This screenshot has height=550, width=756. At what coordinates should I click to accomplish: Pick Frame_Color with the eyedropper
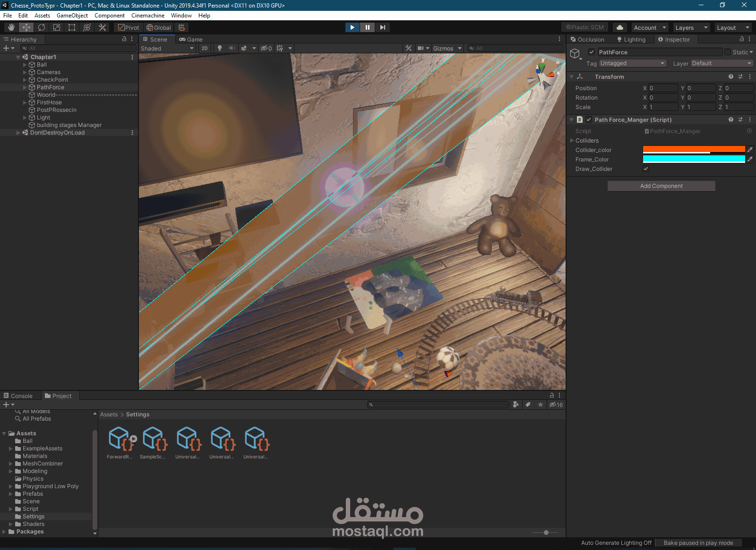[750, 159]
